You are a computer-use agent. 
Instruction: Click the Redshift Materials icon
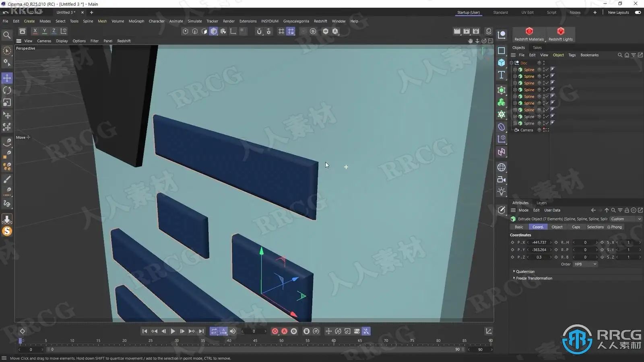(529, 34)
